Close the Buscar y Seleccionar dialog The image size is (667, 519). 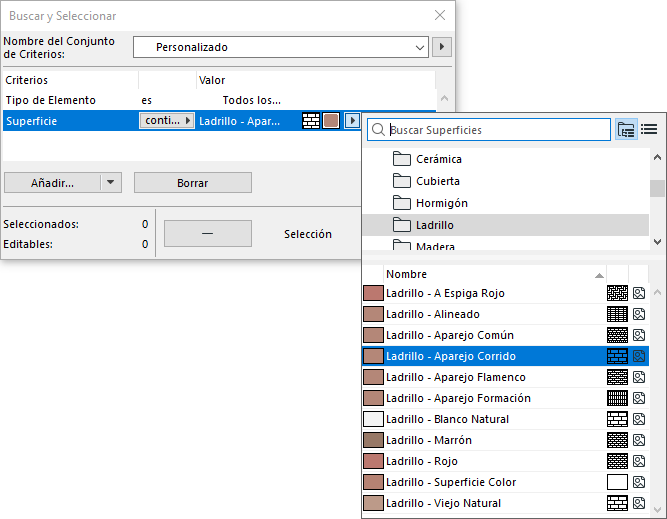pyautogui.click(x=440, y=15)
